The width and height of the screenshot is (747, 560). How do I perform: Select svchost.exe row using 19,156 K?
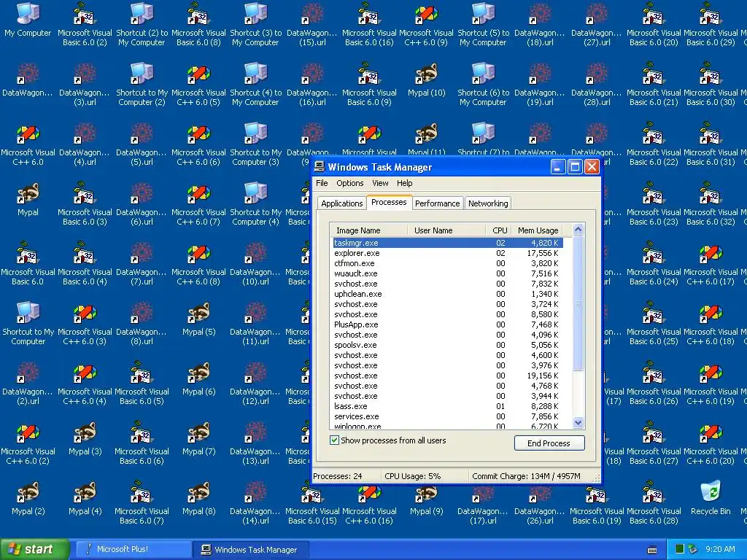[448, 376]
